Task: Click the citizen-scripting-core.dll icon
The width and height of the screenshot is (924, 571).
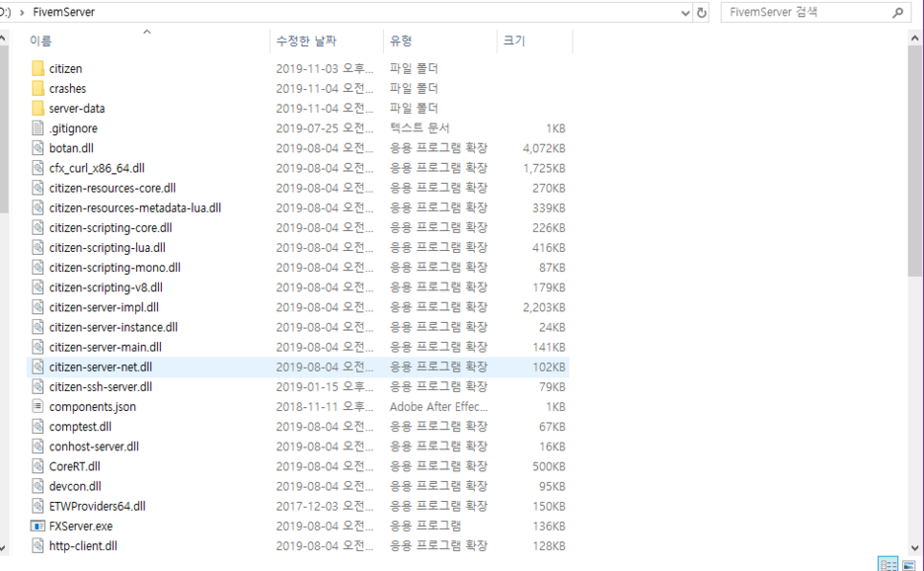Action: point(38,227)
